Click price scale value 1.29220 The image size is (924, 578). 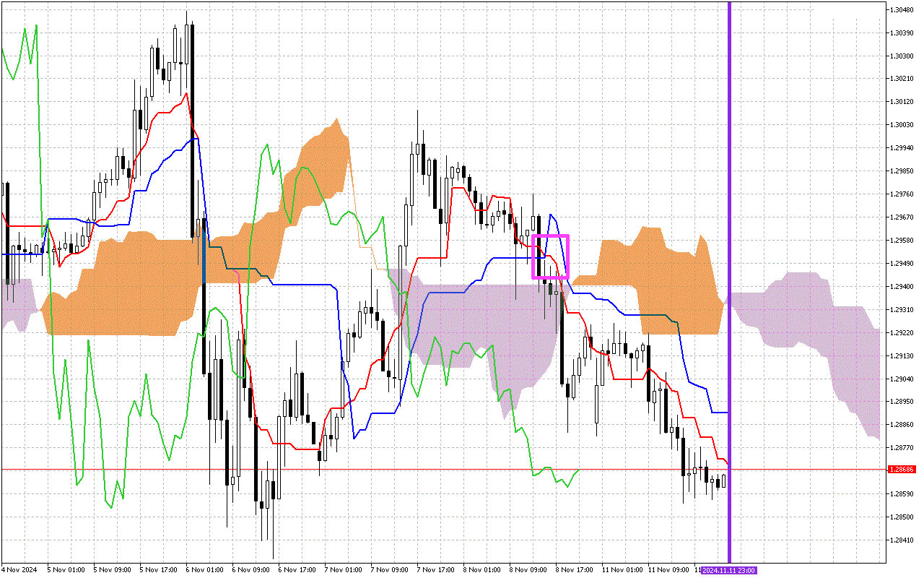point(901,333)
